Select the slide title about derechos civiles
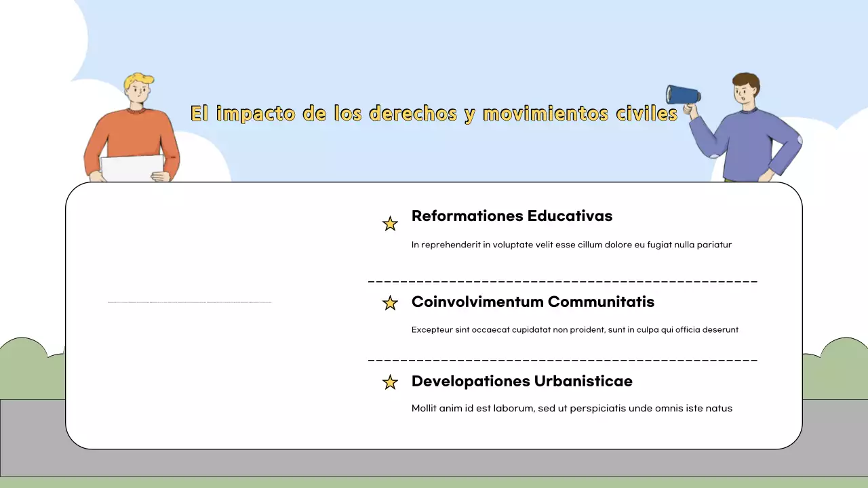Screen dimensions: 868x488 (434, 113)
